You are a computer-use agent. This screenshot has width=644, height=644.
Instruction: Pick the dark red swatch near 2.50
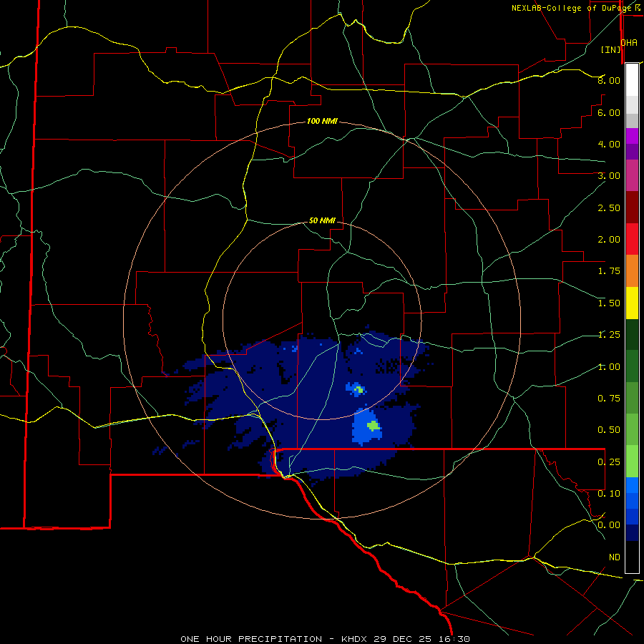tap(632, 208)
